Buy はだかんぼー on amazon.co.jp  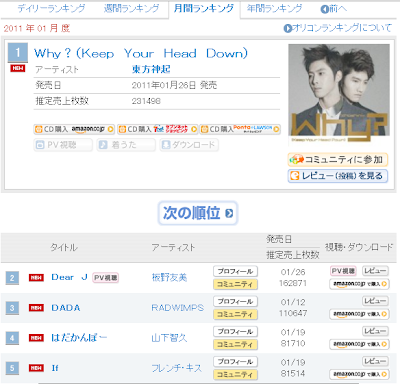[x=359, y=344]
